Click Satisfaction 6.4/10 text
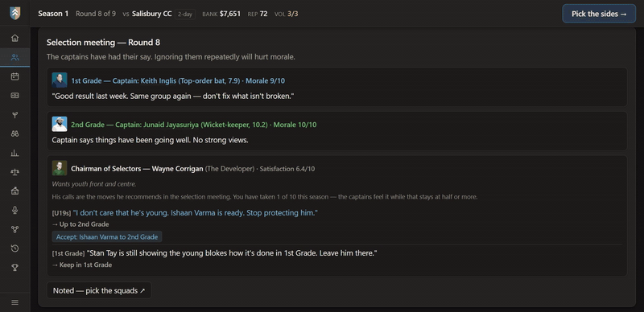 (x=287, y=169)
